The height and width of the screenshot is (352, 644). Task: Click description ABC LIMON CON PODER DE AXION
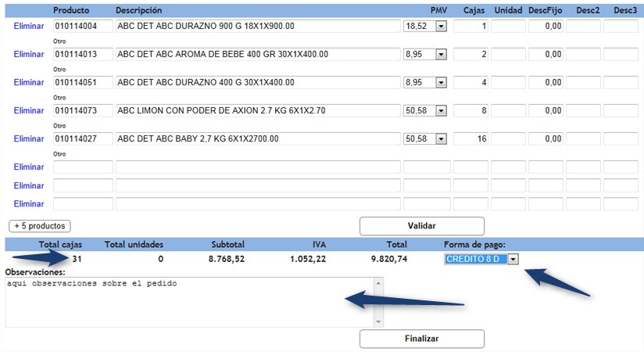(x=258, y=110)
